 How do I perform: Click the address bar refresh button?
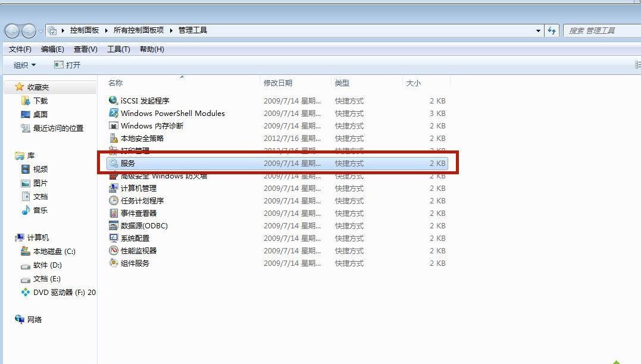click(552, 30)
